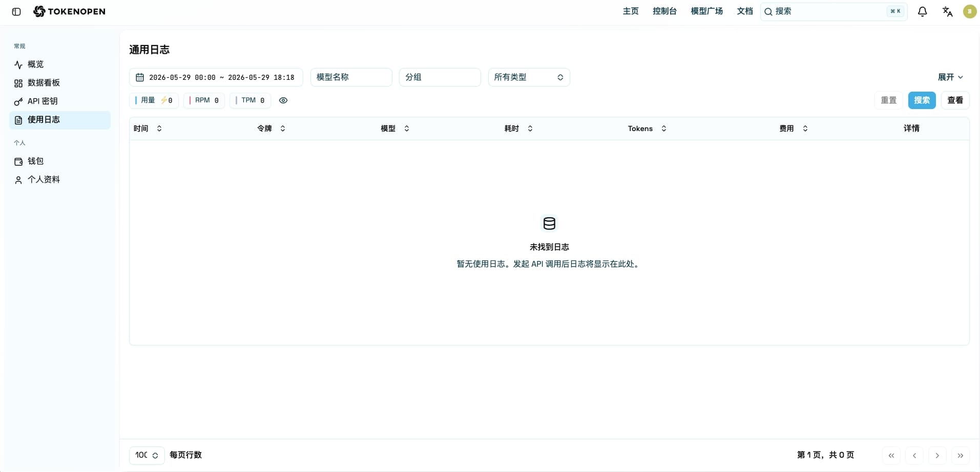The width and height of the screenshot is (980, 472).
Task: Click the 用量 stat chip
Action: point(154,100)
